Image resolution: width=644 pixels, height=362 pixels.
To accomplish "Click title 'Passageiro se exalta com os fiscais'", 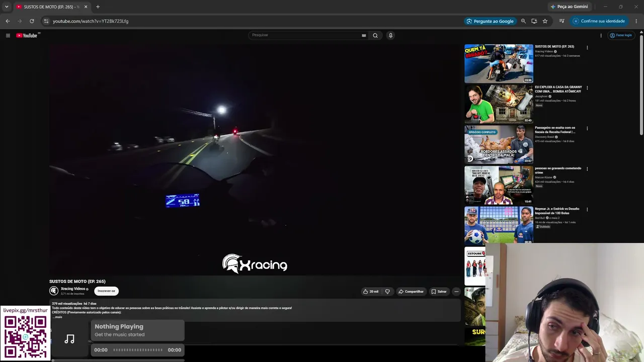I will (x=555, y=130).
